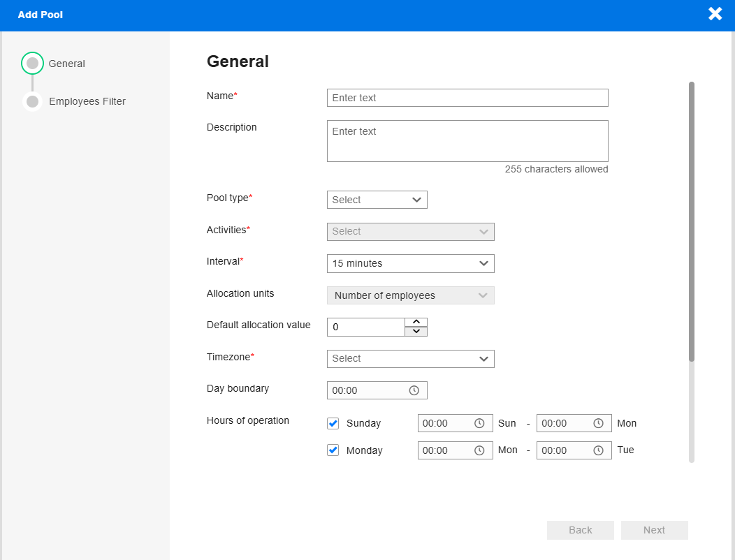The image size is (735, 560).
Task: Open the Timezone dropdown
Action: (x=411, y=358)
